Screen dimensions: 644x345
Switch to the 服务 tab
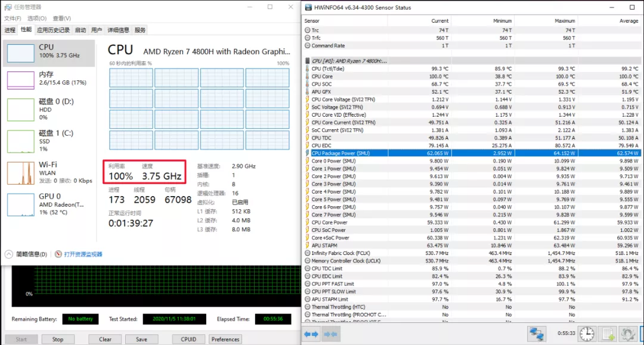tap(140, 30)
